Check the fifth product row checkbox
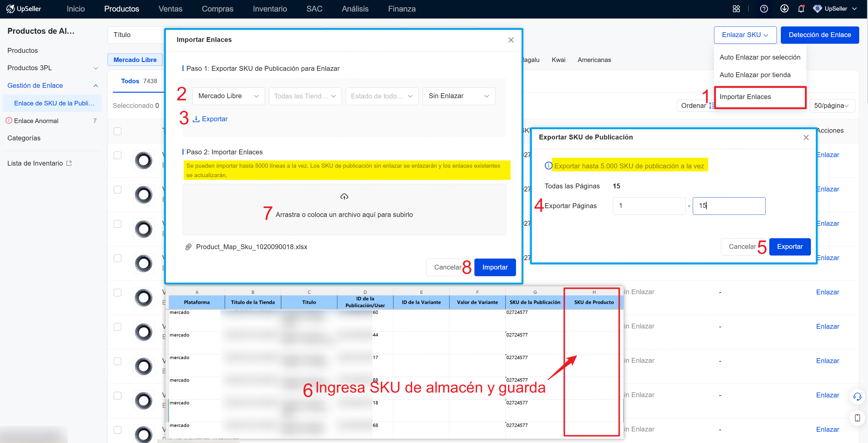Screen dimensions: 868x443 pos(117,292)
